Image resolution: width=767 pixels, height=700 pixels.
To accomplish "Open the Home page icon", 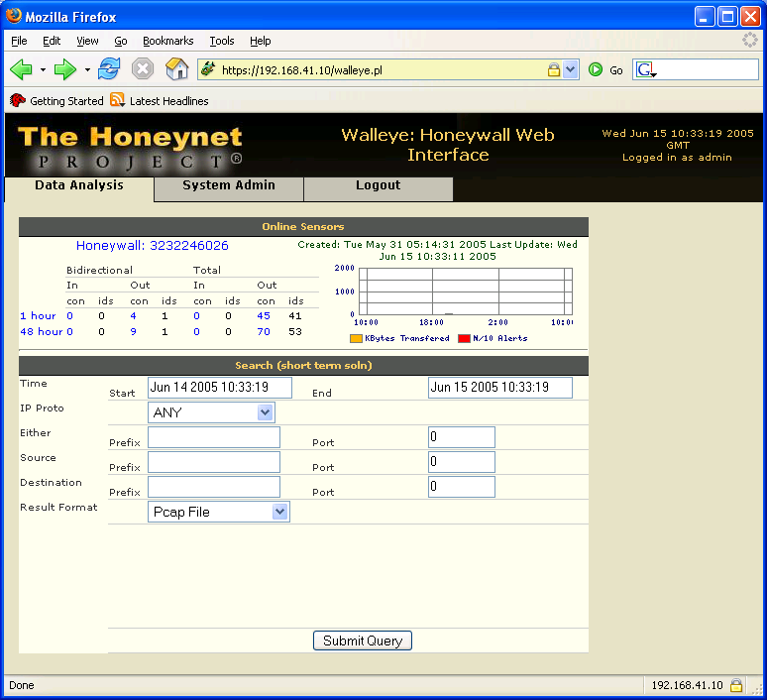I will pyautogui.click(x=176, y=69).
